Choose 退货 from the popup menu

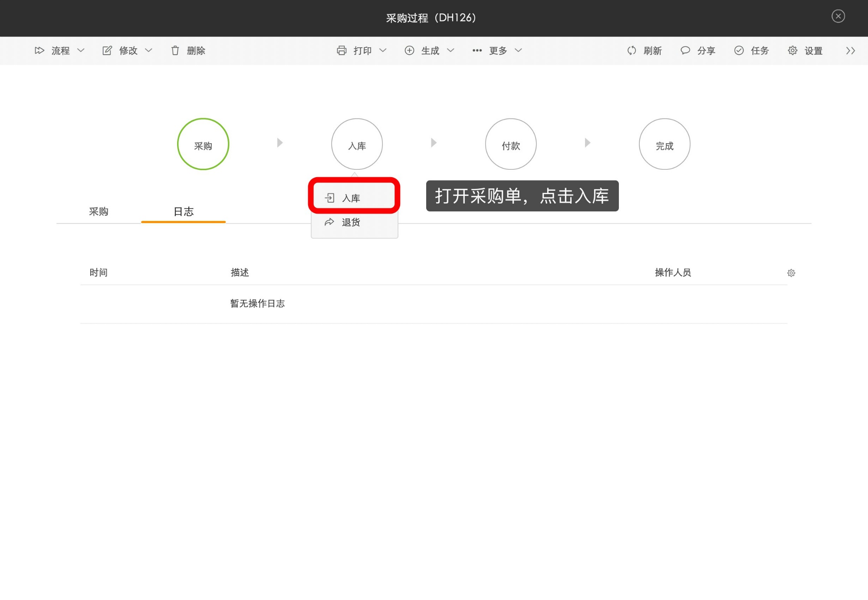[354, 222]
